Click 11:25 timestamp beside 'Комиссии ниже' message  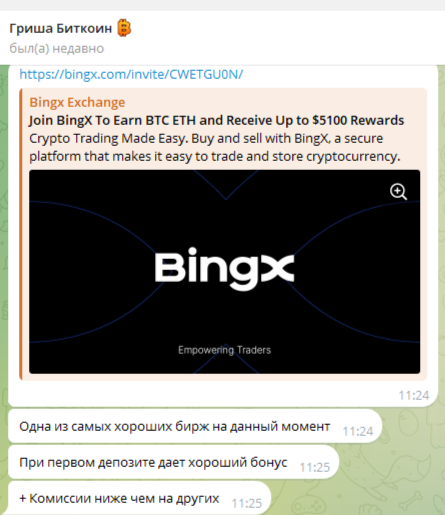point(247,503)
